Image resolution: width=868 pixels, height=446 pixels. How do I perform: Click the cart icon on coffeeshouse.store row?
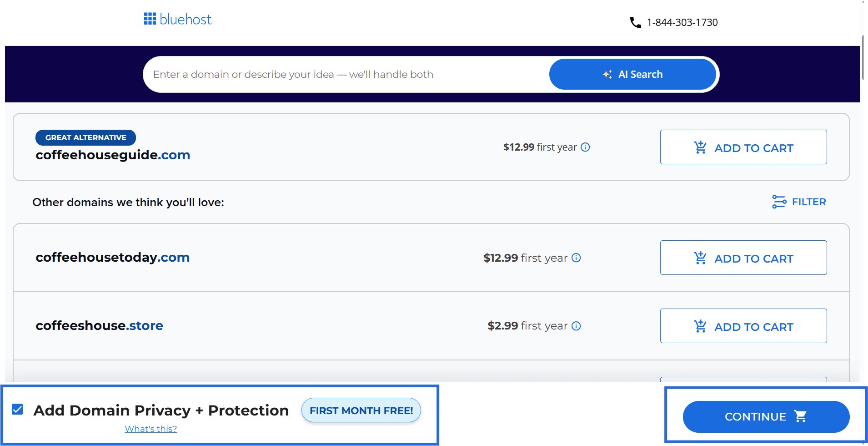coord(700,326)
